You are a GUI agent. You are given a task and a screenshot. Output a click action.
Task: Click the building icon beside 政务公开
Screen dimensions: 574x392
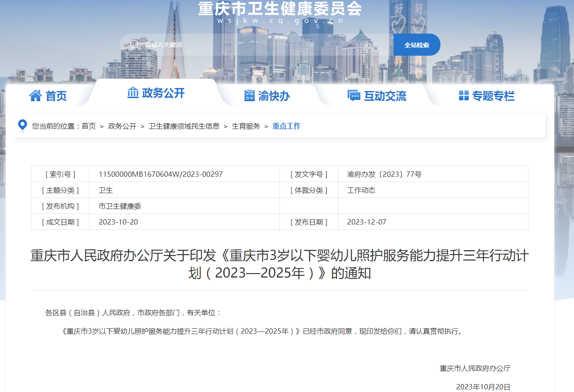[x=133, y=93]
